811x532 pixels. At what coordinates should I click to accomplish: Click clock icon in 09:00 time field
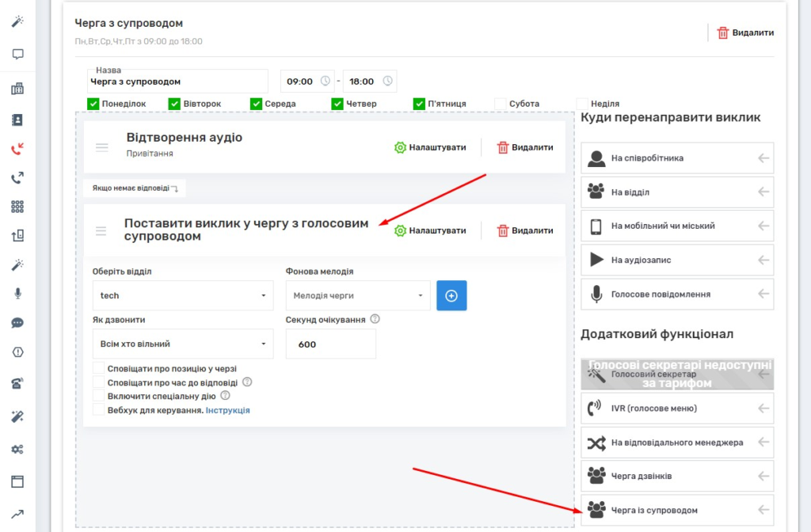coord(326,82)
